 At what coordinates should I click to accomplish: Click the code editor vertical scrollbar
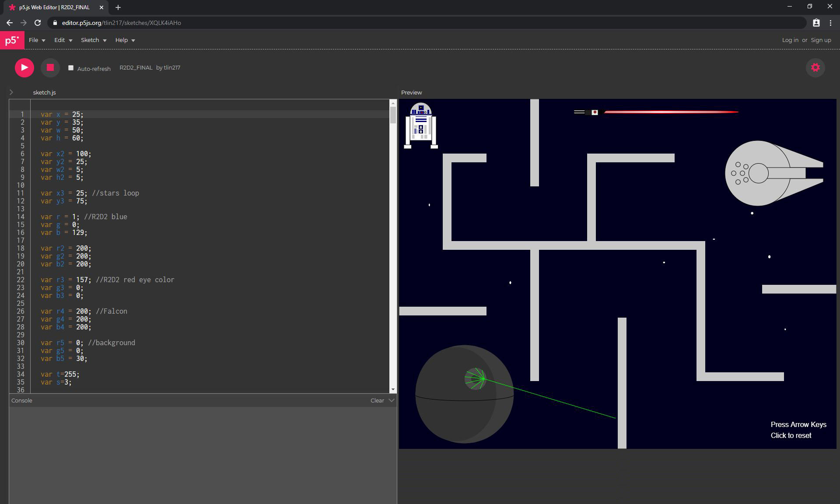point(393,115)
